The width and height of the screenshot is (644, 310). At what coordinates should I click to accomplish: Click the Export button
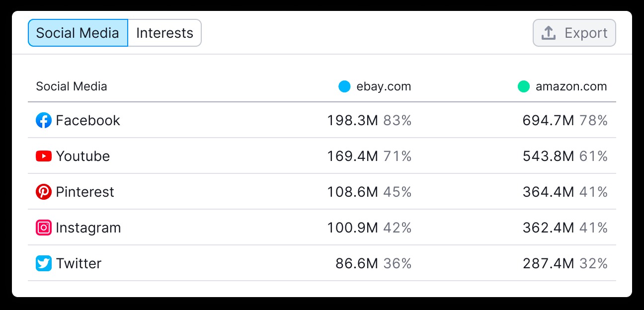(x=574, y=33)
